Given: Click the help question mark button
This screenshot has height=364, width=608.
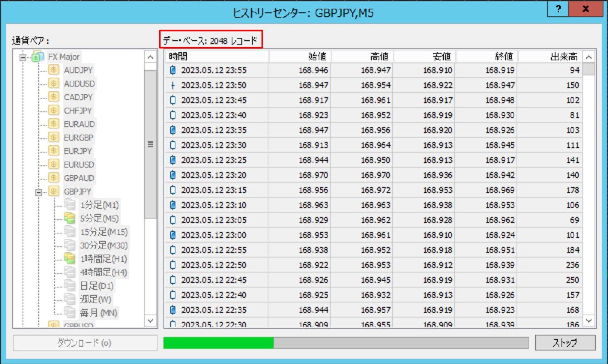Looking at the screenshot, I should tap(558, 9).
